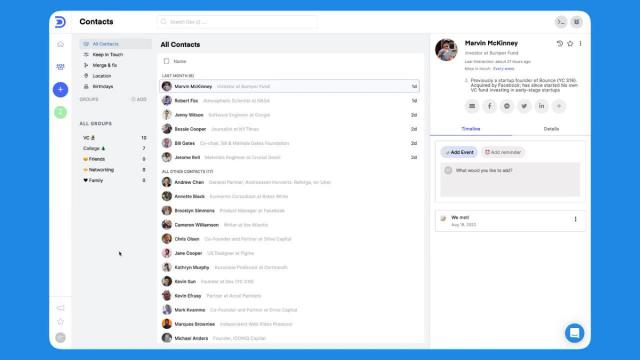
Task: Select all contacts with Name checkbox
Action: point(166,61)
